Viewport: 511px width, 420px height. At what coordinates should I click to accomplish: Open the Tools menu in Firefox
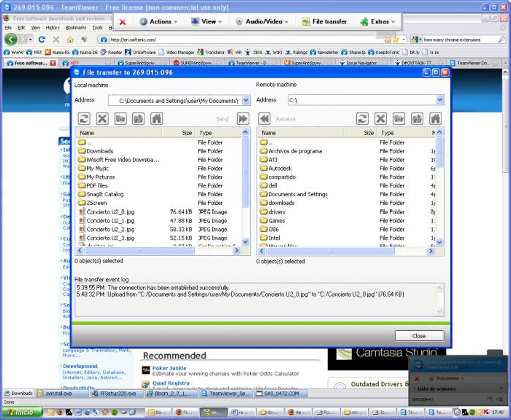click(x=98, y=28)
